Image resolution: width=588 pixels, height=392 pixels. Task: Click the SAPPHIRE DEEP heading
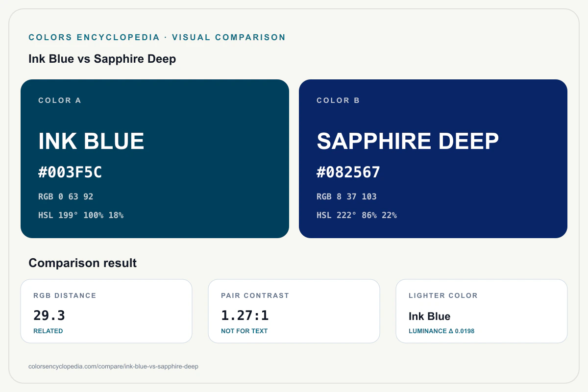[x=408, y=141]
